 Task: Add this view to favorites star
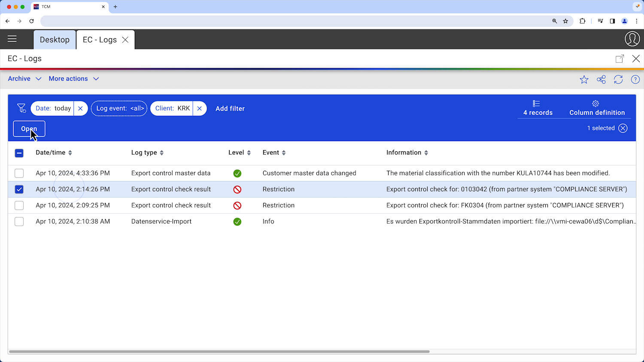[584, 79]
